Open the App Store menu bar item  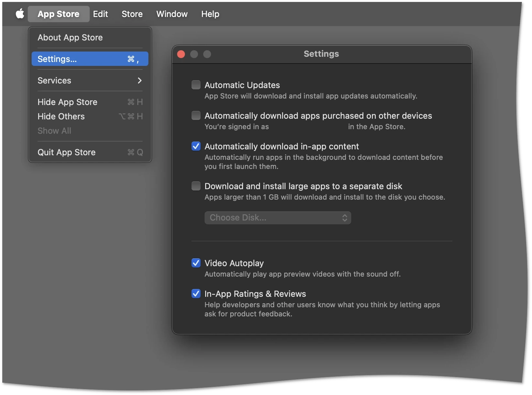point(59,14)
